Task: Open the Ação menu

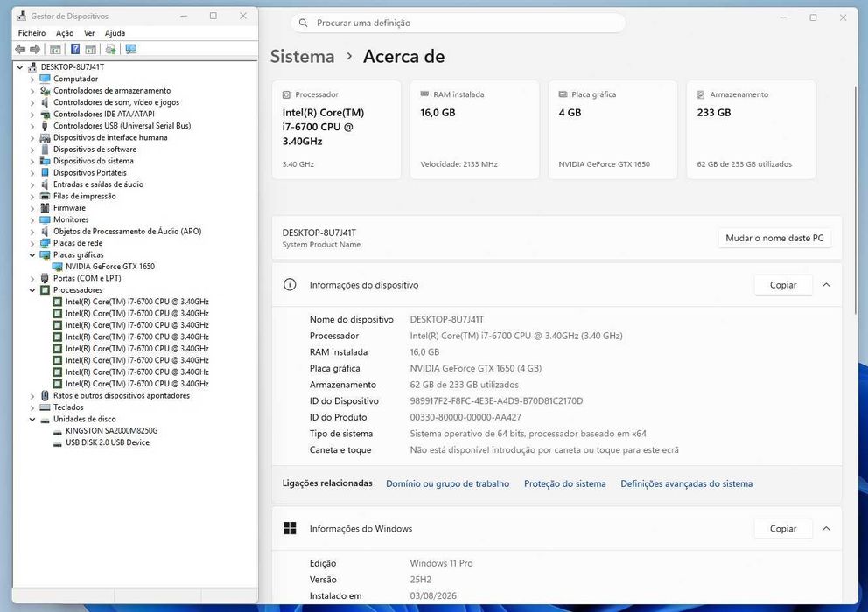Action: [65, 33]
